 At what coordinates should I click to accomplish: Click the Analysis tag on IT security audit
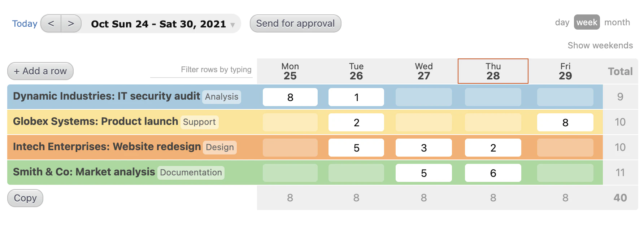[x=221, y=97]
